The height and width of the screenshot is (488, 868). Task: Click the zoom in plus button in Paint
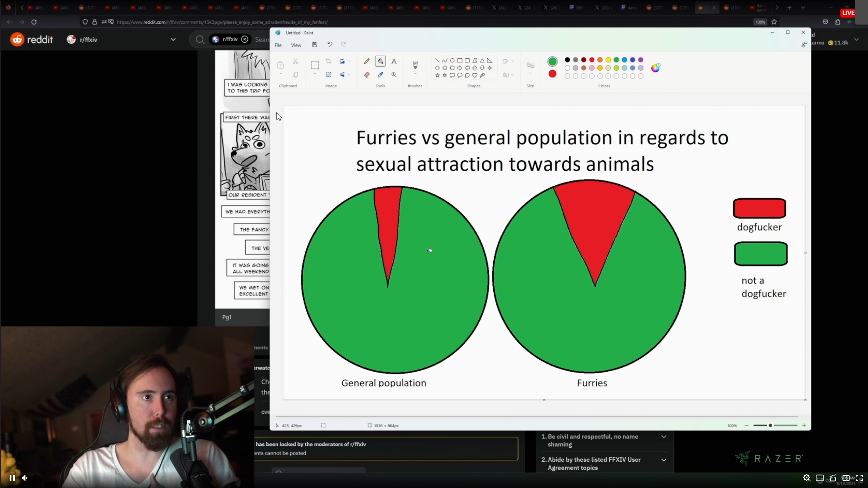pyautogui.click(x=804, y=426)
